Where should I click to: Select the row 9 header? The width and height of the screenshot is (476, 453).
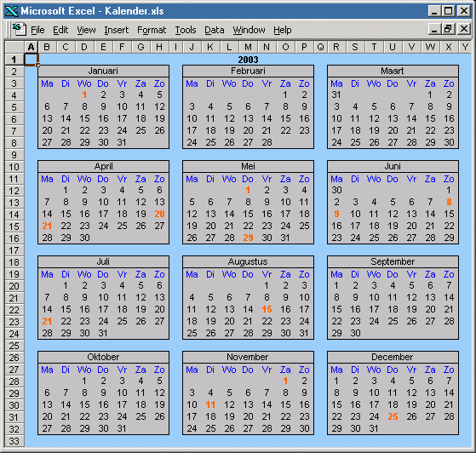pyautogui.click(x=14, y=155)
